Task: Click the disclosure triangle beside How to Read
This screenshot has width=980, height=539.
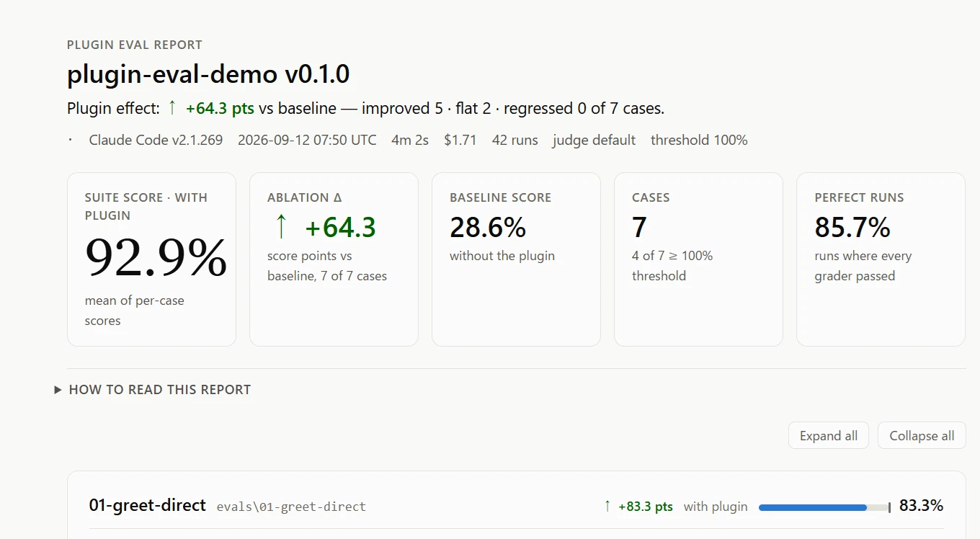Action: (x=58, y=390)
